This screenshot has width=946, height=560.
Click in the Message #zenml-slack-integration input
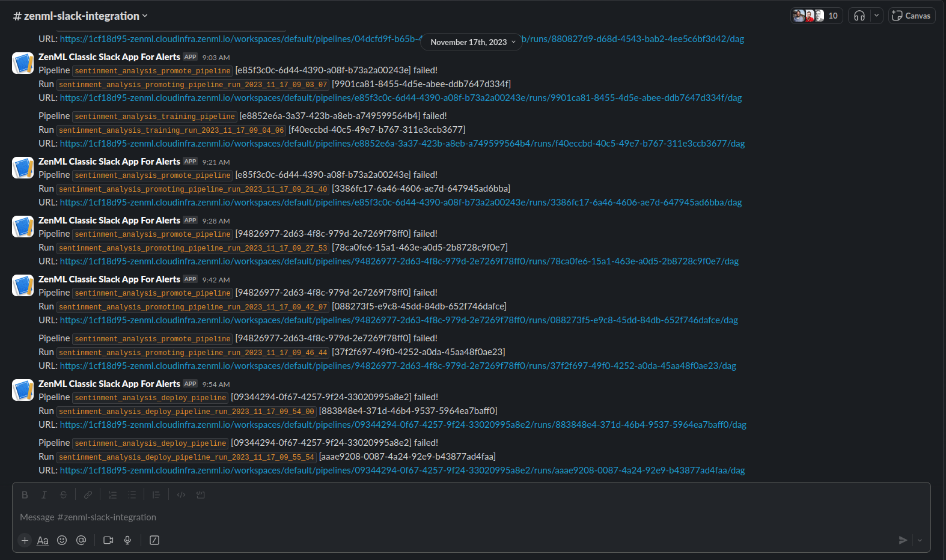pos(471,517)
